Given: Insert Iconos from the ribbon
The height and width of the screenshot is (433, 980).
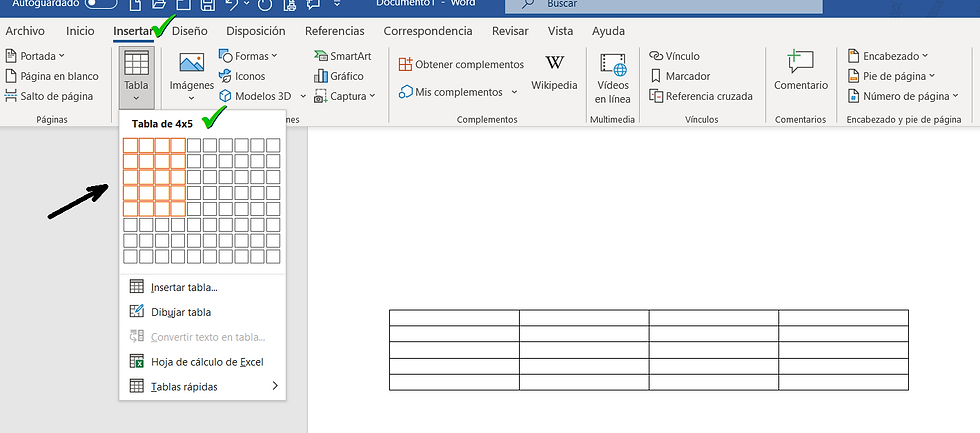Looking at the screenshot, I should 242,76.
